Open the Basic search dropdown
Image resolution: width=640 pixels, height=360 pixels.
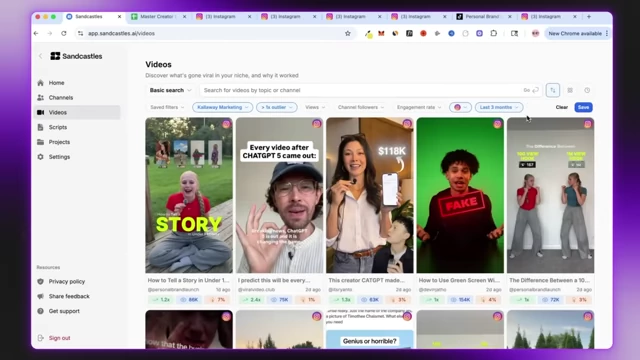tap(170, 90)
